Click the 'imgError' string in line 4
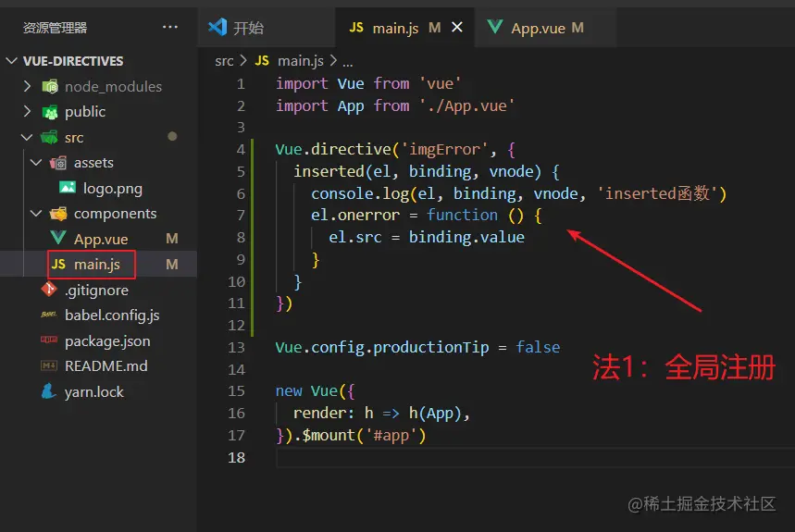The height and width of the screenshot is (532, 795). 444,150
